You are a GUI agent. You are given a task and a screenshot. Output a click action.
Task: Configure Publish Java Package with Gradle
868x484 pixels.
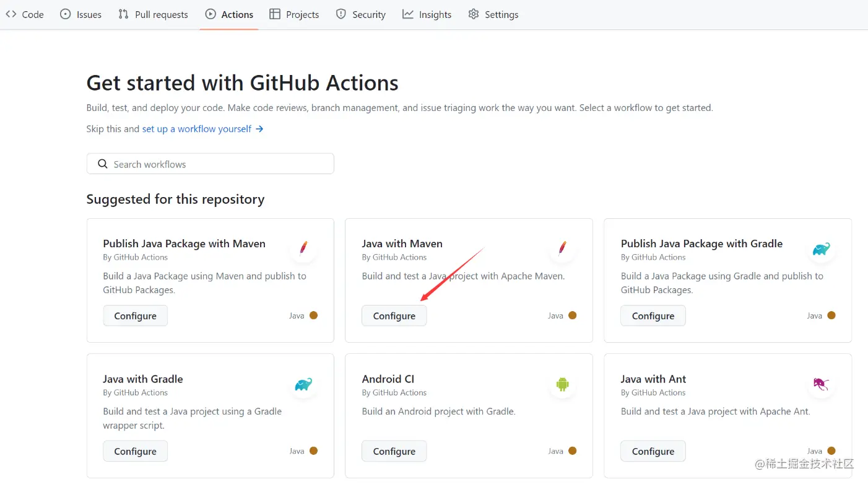tap(653, 316)
